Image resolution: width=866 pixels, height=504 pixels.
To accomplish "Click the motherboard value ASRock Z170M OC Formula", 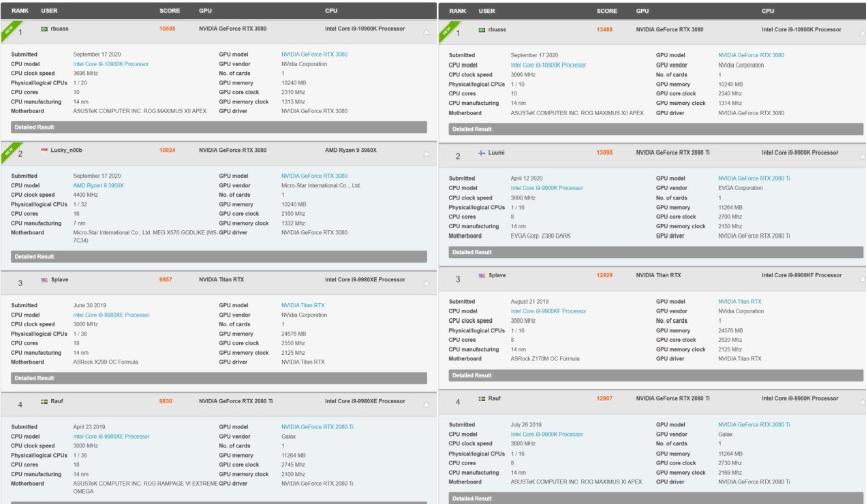I will coord(545,359).
